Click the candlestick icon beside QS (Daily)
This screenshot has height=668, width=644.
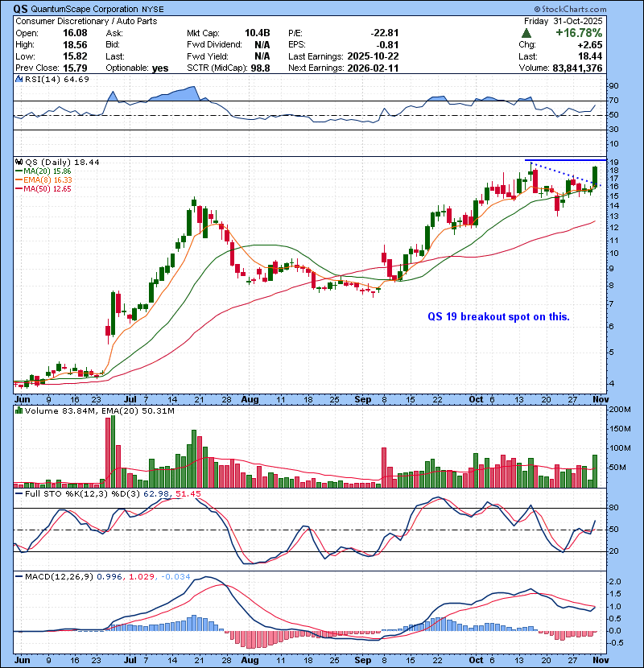pyautogui.click(x=19, y=162)
